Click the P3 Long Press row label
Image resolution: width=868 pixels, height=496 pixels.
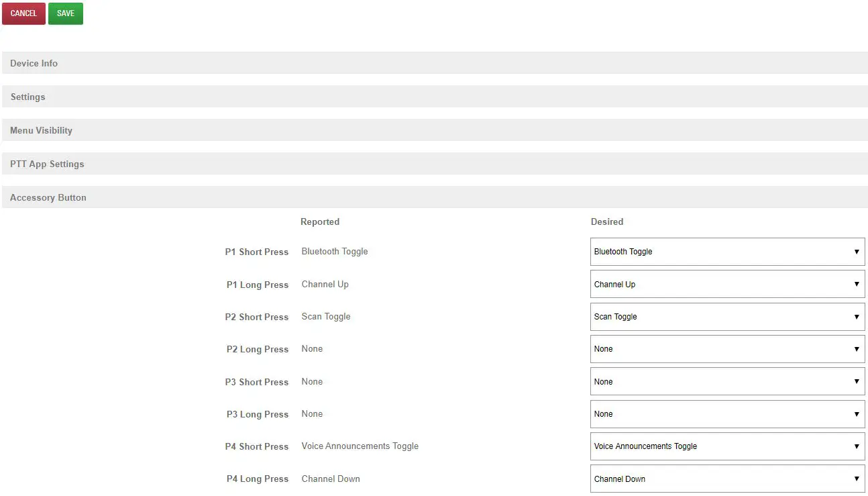click(258, 415)
